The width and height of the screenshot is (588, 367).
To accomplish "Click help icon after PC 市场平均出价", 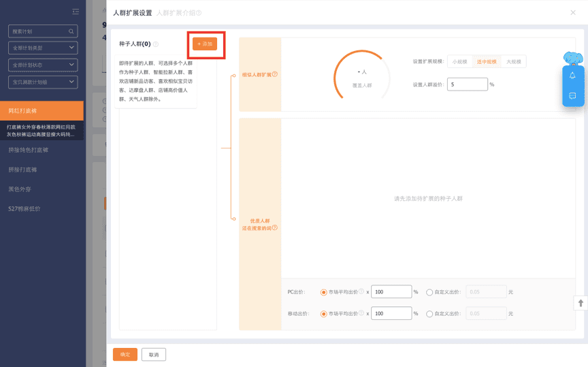I will click(x=361, y=291).
